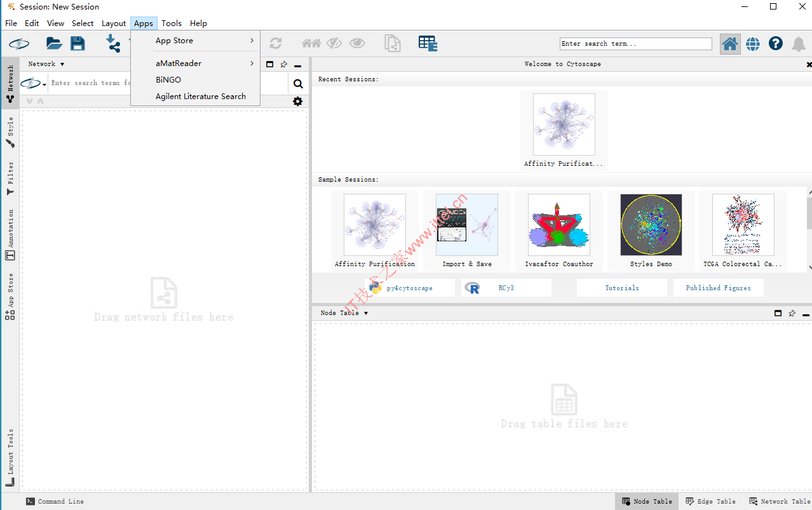Minimize the Network panel with dash icon
Viewport: 812px width, 510px height.
(297, 65)
